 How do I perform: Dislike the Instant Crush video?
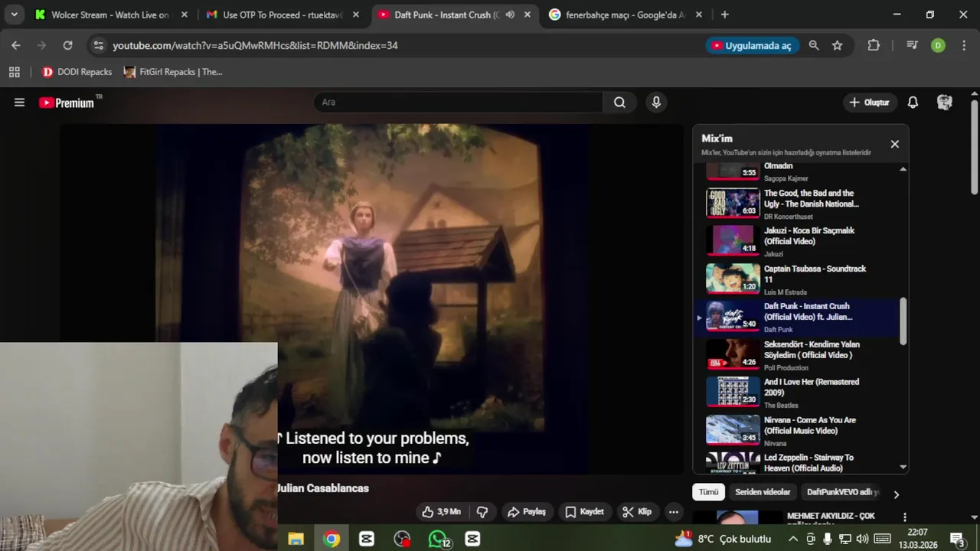click(x=482, y=512)
